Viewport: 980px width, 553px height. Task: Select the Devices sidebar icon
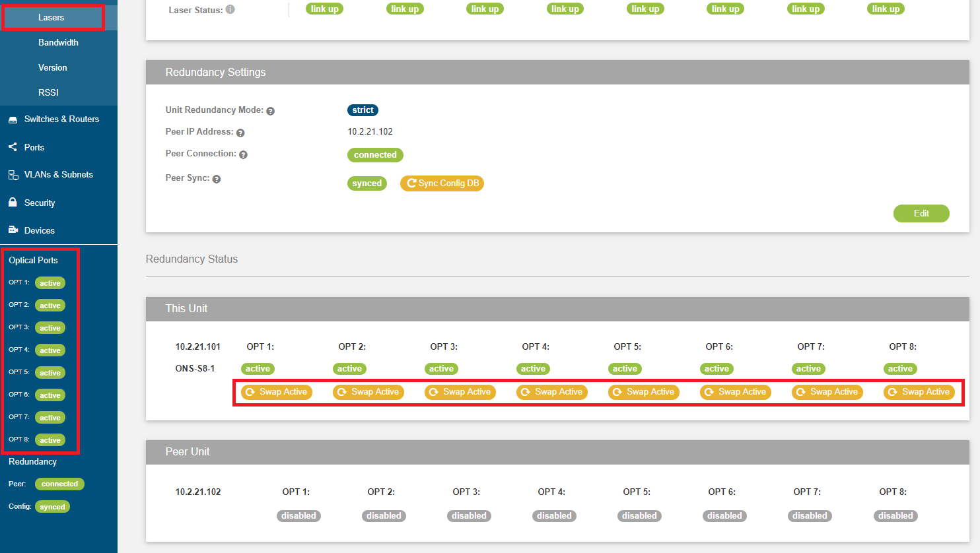coord(15,230)
